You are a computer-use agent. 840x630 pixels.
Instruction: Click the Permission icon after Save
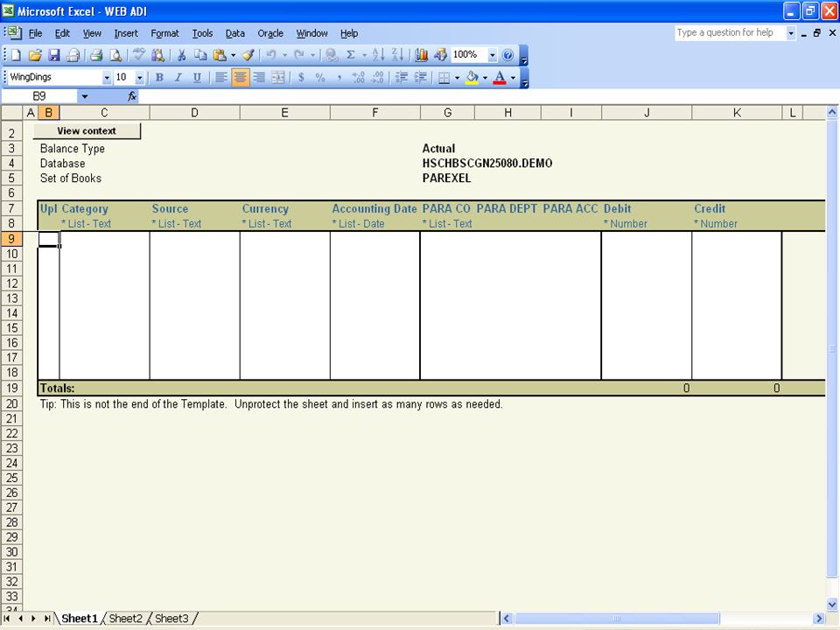coord(73,54)
